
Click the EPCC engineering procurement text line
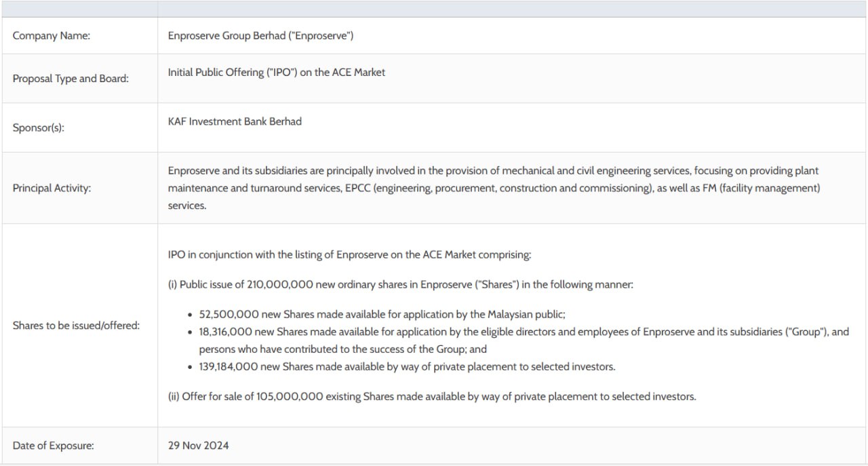tap(494, 188)
